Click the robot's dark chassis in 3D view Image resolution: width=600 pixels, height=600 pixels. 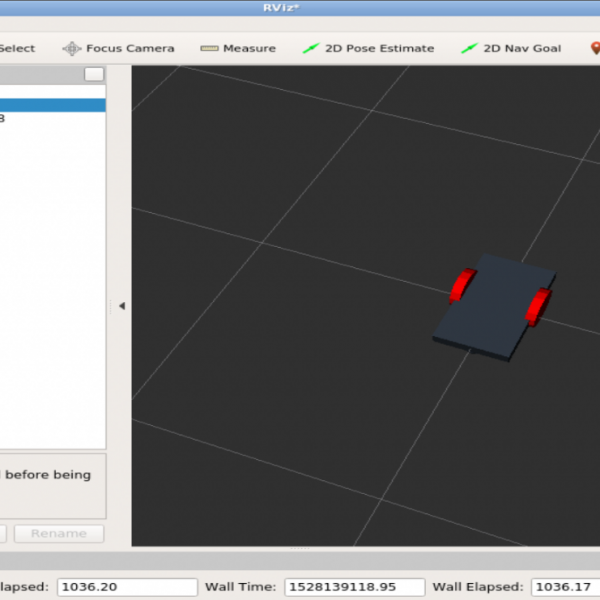(x=496, y=309)
